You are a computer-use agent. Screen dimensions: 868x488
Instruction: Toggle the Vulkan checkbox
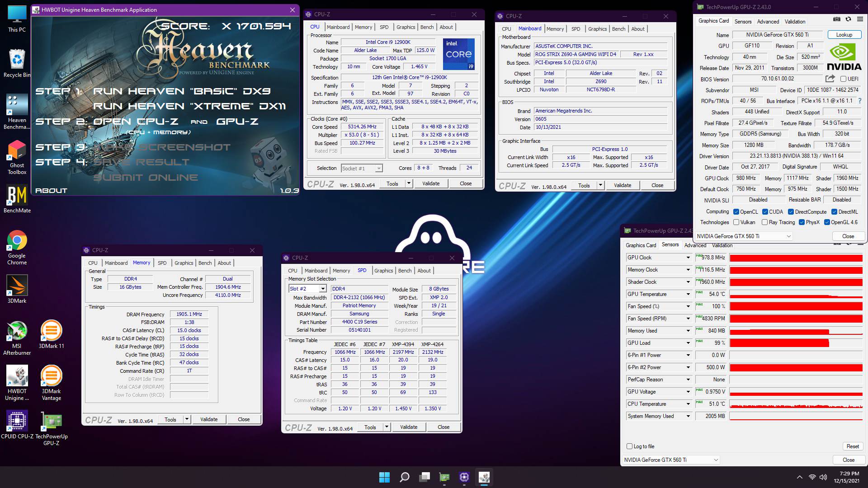point(736,222)
